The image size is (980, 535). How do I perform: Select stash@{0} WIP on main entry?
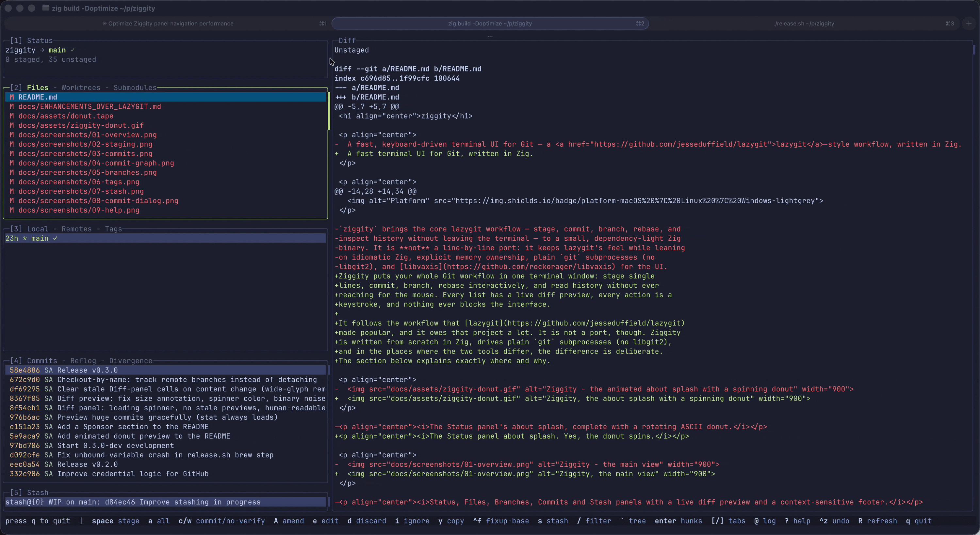pyautogui.click(x=166, y=502)
